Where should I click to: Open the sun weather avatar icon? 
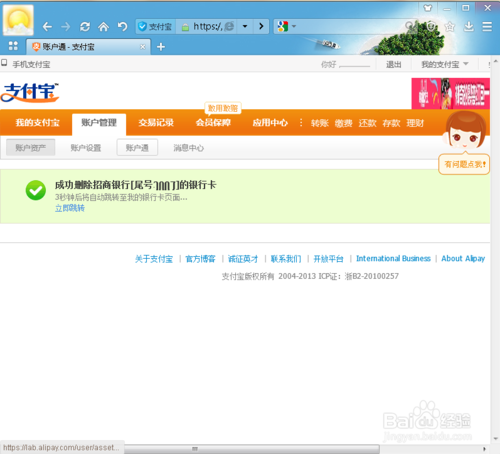(x=18, y=20)
